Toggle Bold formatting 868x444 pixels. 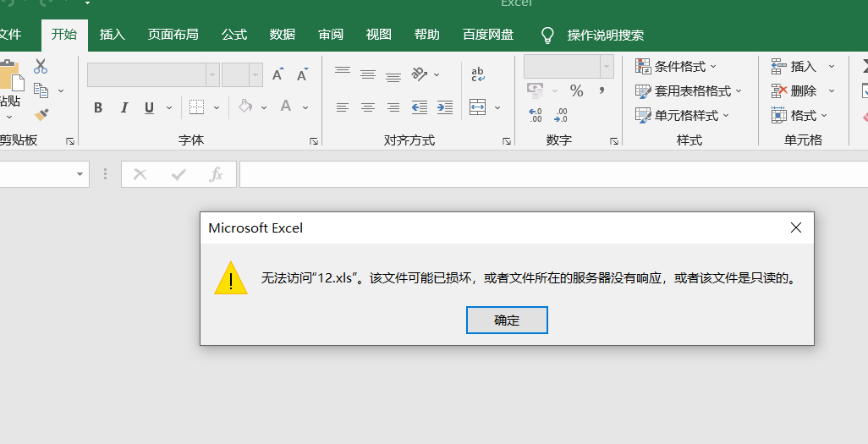point(98,107)
